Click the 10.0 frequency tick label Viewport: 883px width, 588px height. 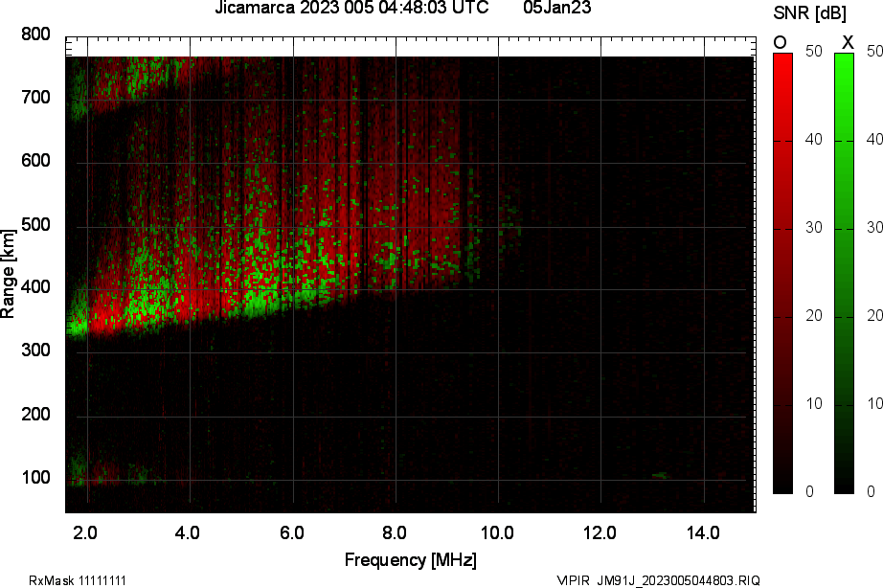click(497, 532)
